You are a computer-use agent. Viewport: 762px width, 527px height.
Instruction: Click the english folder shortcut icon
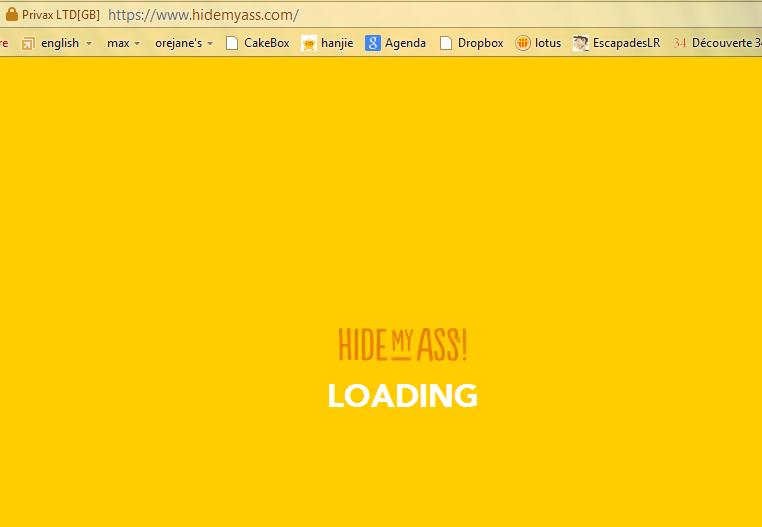point(28,43)
